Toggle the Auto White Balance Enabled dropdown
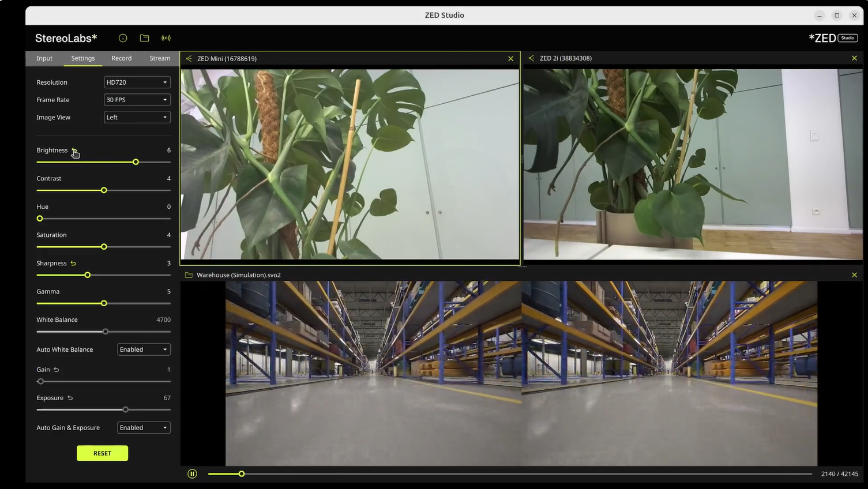The image size is (868, 489). (x=144, y=349)
